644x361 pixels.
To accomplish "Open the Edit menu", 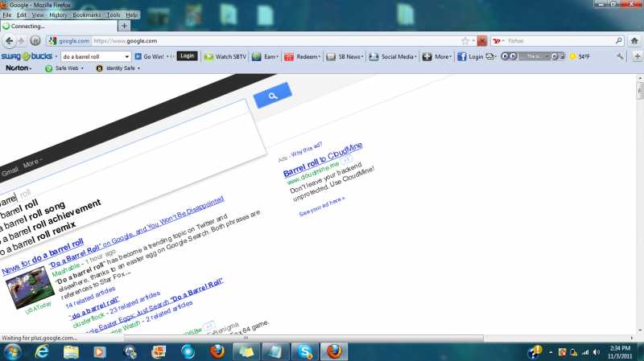I will pyautogui.click(x=22, y=14).
